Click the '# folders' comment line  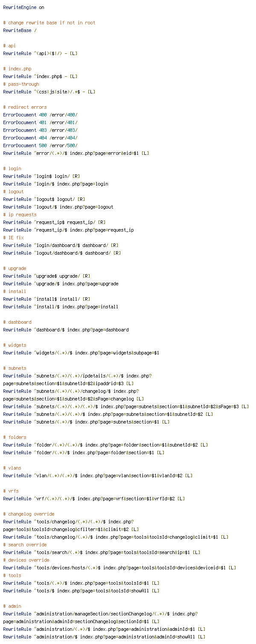15,437
